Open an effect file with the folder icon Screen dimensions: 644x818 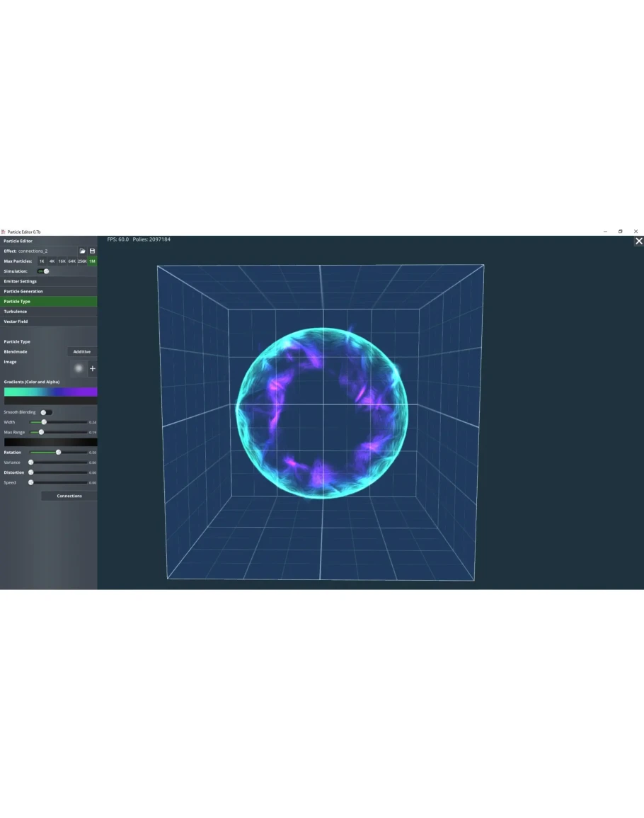pos(82,251)
